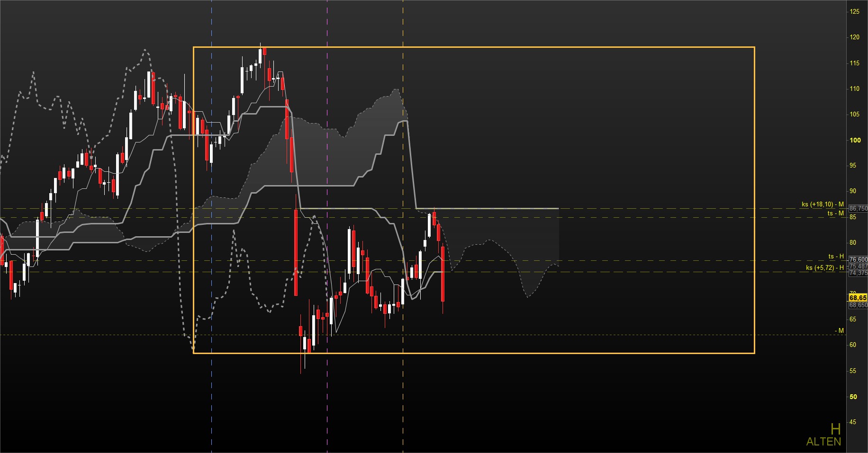Select the 'ks (+5,72) - H' level label
This screenshot has width=868, height=453.
point(825,268)
